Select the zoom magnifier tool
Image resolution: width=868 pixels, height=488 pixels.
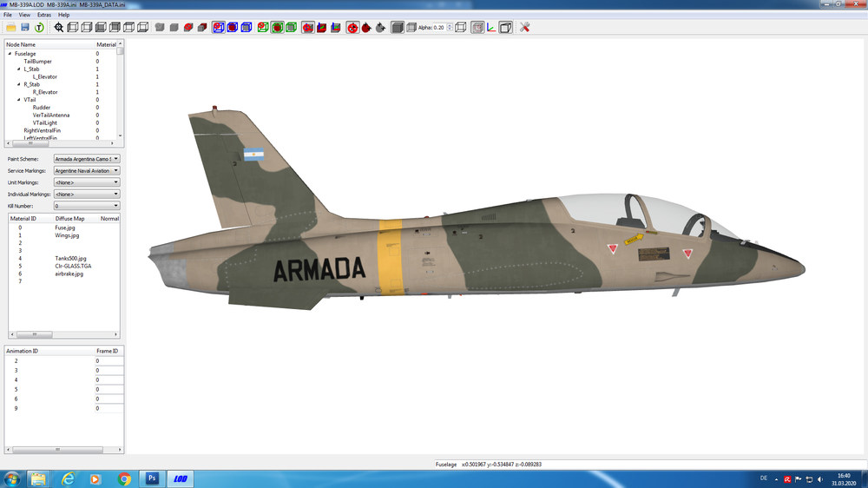coord(59,27)
